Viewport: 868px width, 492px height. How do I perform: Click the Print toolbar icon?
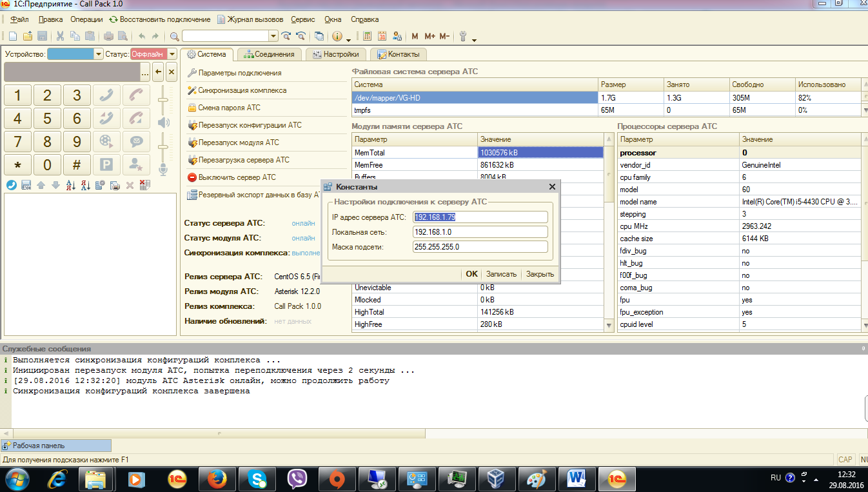[108, 36]
